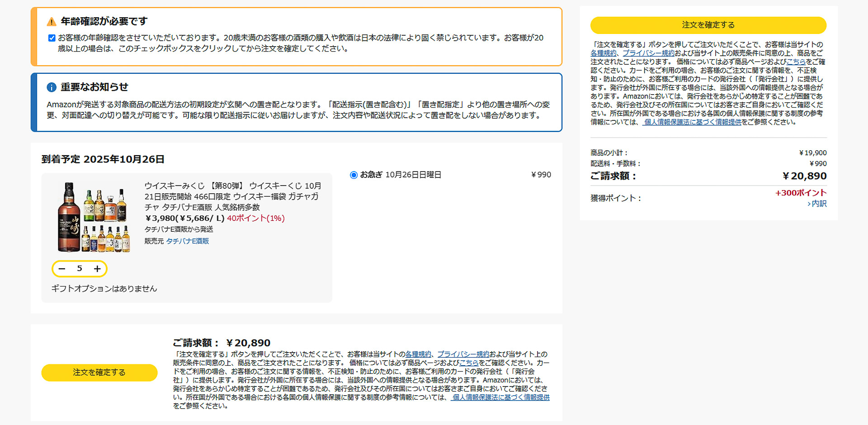Click the yellow 注文を確定する button at top right
The height and width of the screenshot is (425, 868).
(x=709, y=25)
